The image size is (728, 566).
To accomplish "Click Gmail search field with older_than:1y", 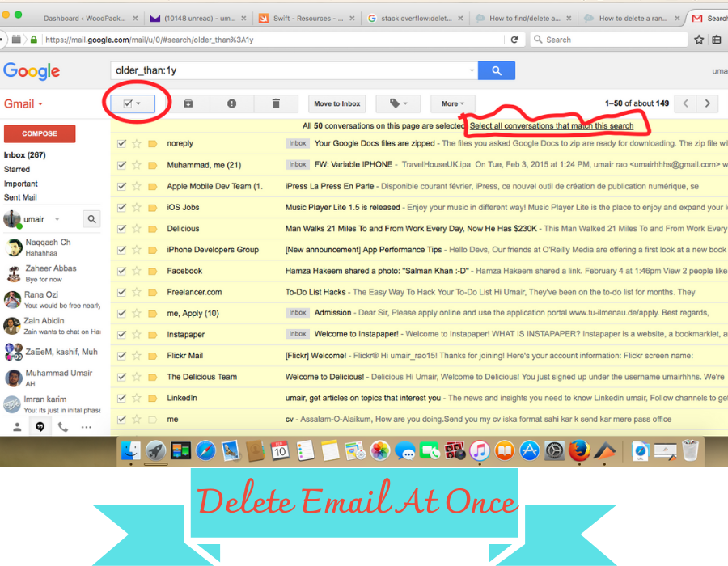I will click(x=294, y=70).
